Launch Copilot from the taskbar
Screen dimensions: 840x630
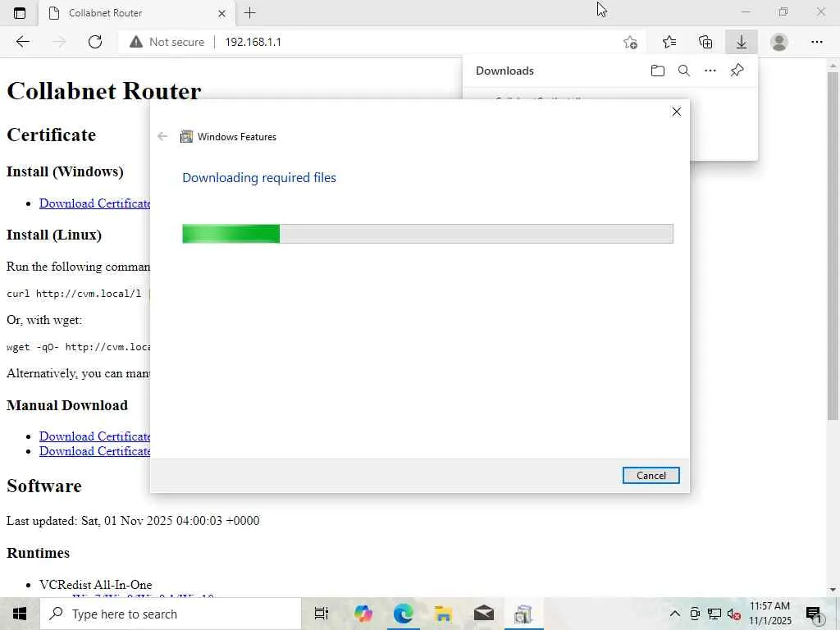(363, 614)
